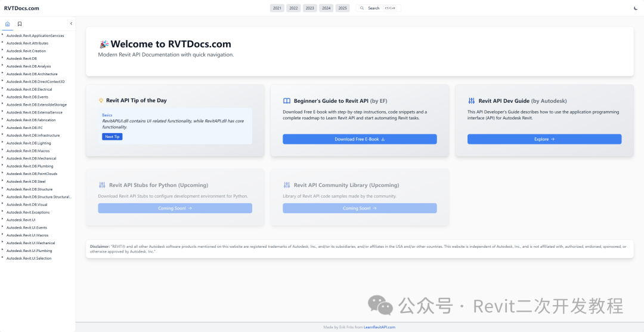This screenshot has width=644, height=332.
Task: Open Autodesk.Revit.UI.Events namespace
Action: [27, 228]
